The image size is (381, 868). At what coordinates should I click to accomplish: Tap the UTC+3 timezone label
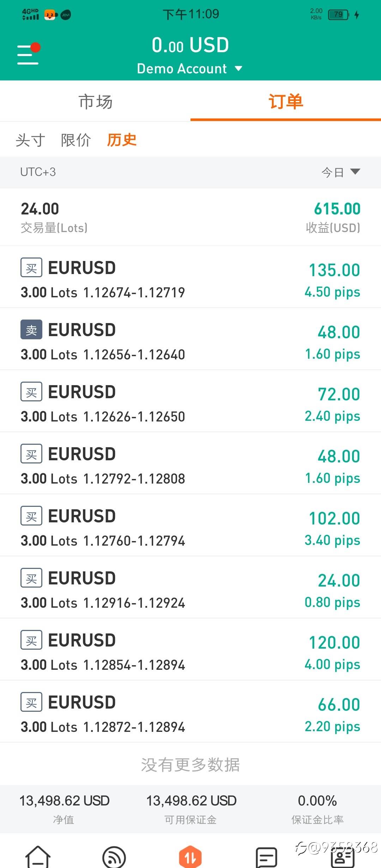point(38,172)
